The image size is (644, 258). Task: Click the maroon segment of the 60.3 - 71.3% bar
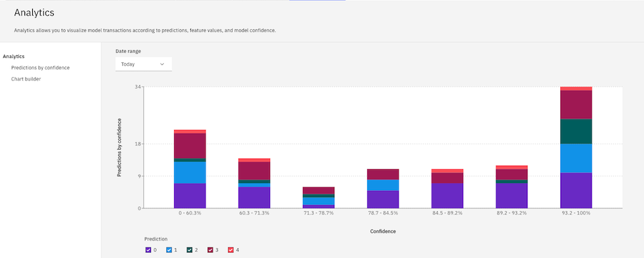point(255,171)
